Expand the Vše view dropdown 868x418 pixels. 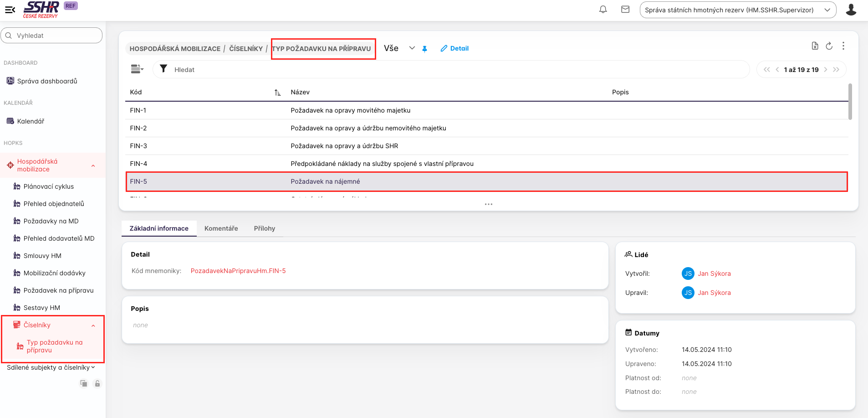tap(412, 48)
